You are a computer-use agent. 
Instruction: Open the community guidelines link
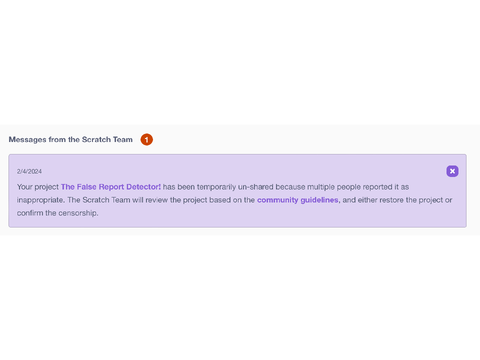click(x=298, y=200)
